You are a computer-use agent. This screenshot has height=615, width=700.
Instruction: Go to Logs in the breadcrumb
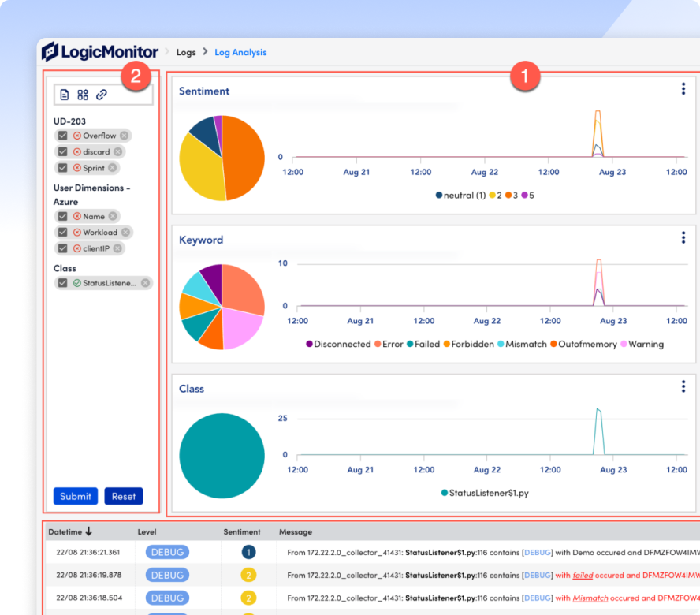point(186,52)
